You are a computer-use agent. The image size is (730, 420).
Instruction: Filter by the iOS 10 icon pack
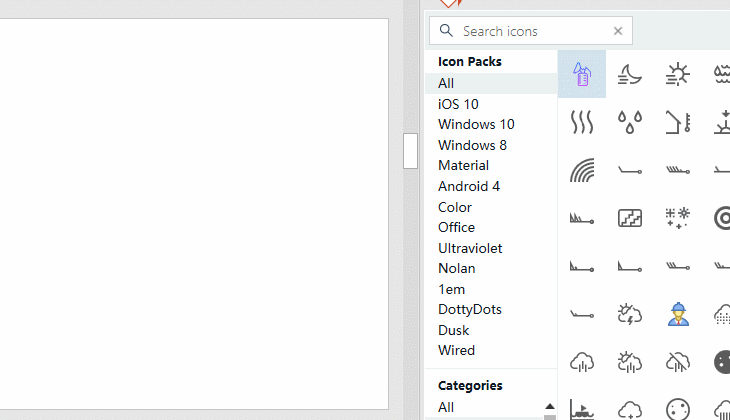coord(458,104)
